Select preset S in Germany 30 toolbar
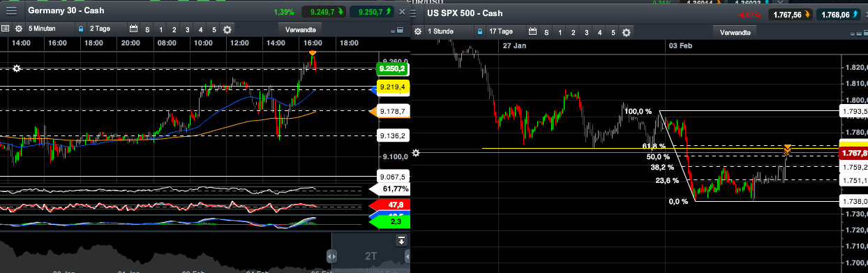Image resolution: width=868 pixels, height=273 pixels. click(147, 30)
